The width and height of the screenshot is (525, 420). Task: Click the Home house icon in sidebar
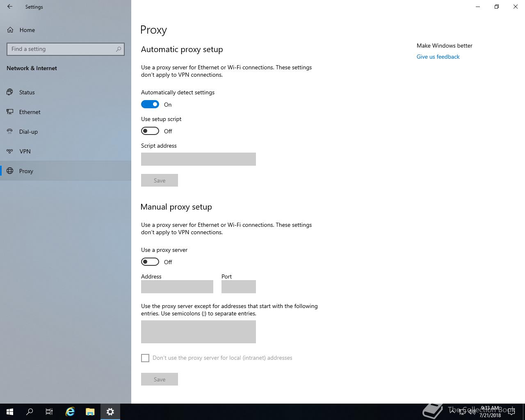pyautogui.click(x=10, y=30)
